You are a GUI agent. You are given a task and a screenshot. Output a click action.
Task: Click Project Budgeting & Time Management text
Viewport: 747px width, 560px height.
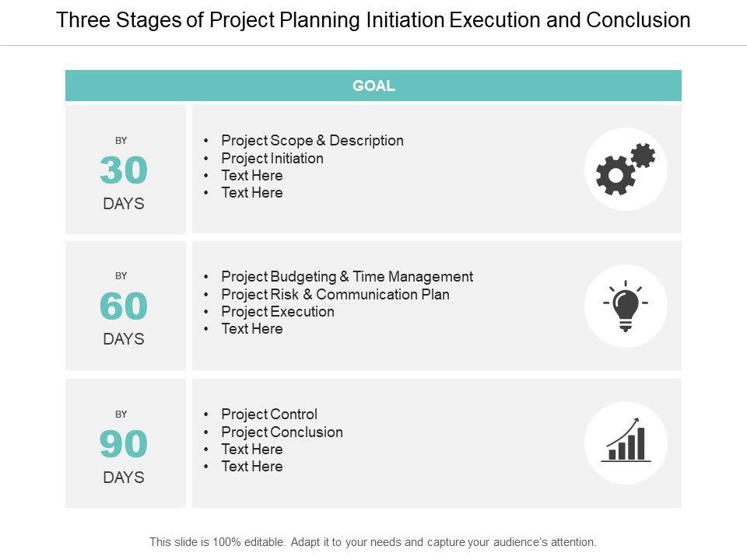tap(347, 276)
